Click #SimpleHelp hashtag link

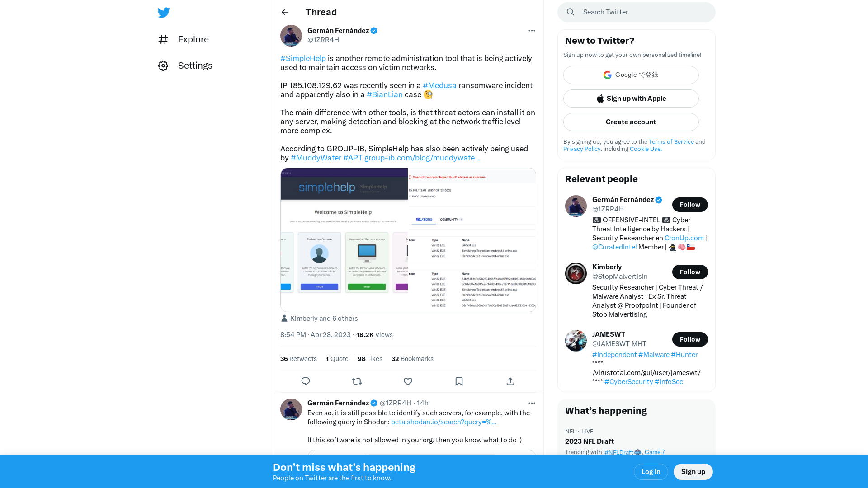coord(303,58)
